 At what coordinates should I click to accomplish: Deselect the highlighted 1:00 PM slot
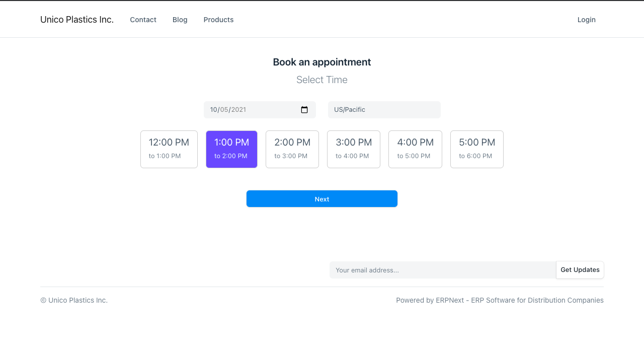(x=231, y=149)
